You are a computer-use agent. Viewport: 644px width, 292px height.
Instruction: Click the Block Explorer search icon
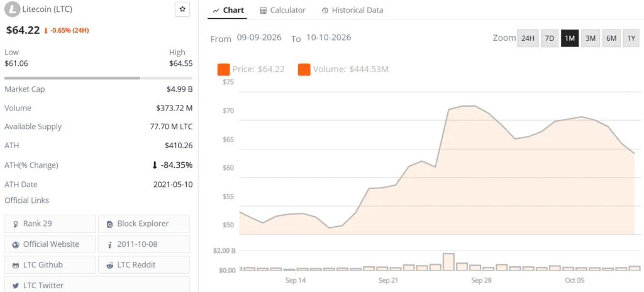[x=109, y=224]
